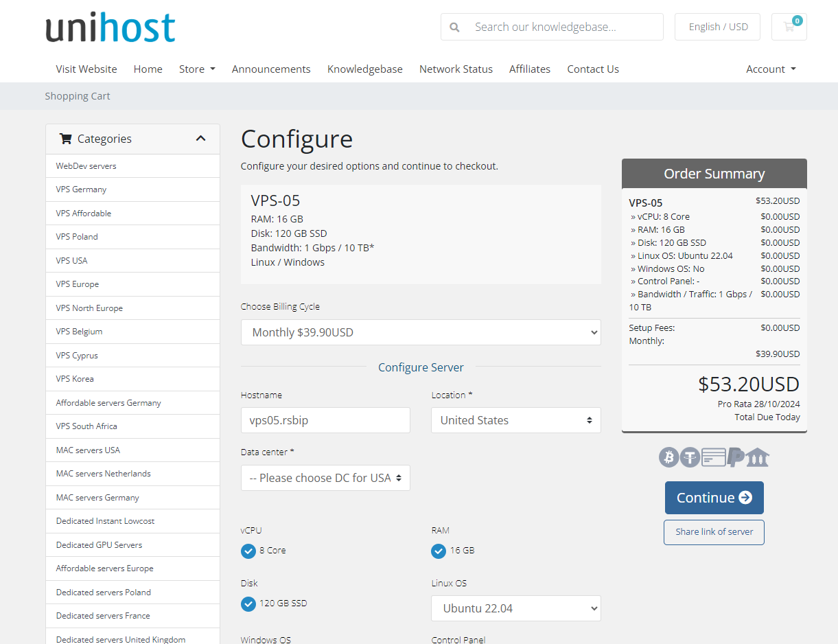Screen dimensions: 838x644
Task: Open the Account dropdown
Action: pyautogui.click(x=771, y=69)
